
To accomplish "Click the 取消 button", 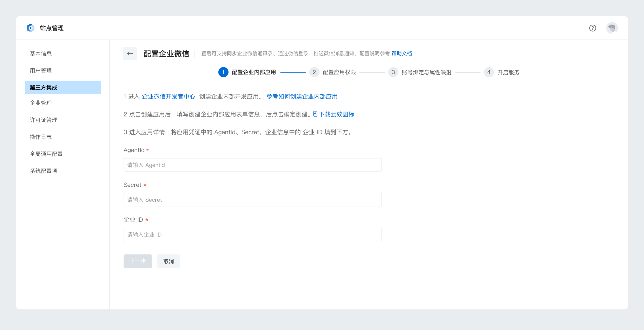I will (169, 261).
